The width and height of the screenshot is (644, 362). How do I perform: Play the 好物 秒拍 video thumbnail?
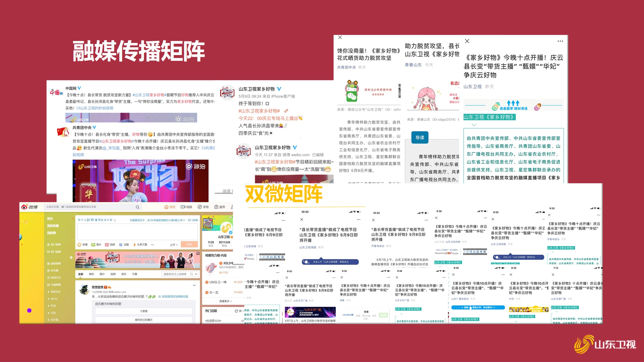[140, 181]
